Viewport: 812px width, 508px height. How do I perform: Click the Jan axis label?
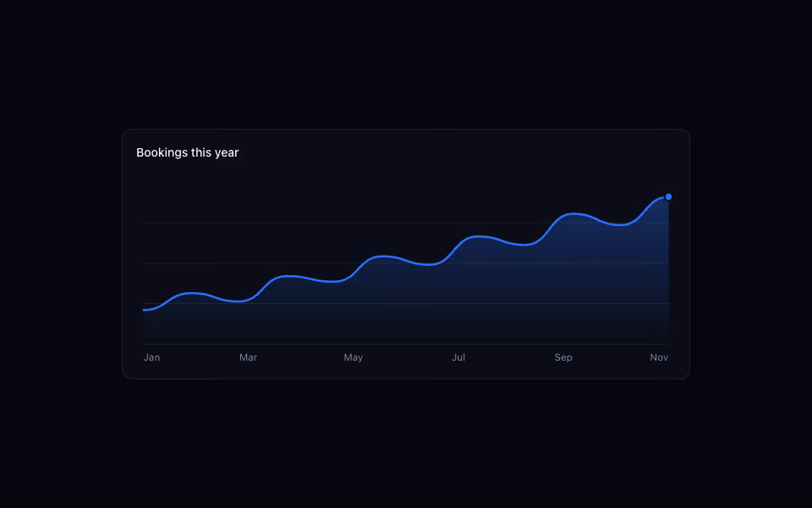151,357
